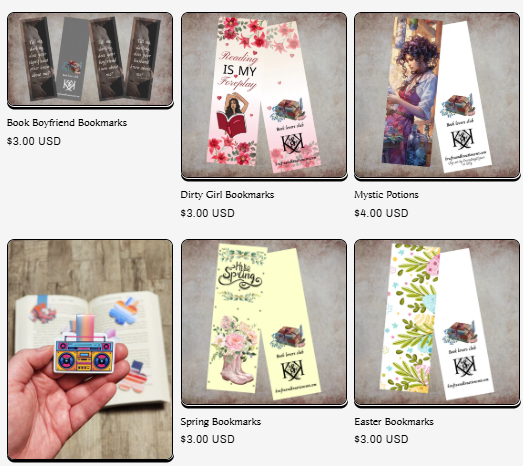Click the $3.00 USD Book Boyfriend price
The image size is (523, 466).
click(34, 141)
